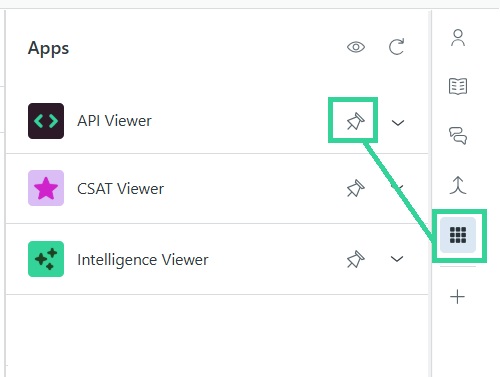Open the user profile sidebar icon
This screenshot has height=377, width=500.
click(458, 38)
